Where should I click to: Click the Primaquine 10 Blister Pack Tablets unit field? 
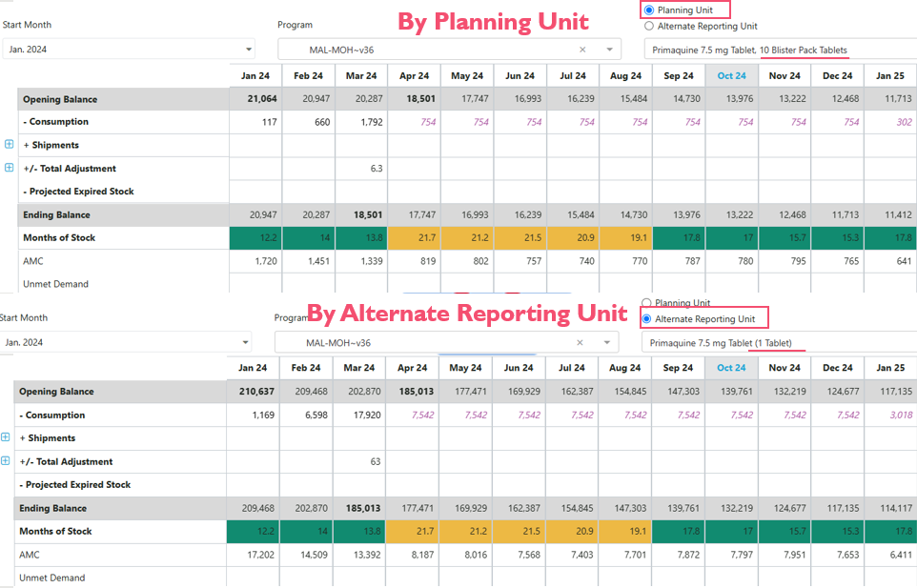click(x=780, y=50)
